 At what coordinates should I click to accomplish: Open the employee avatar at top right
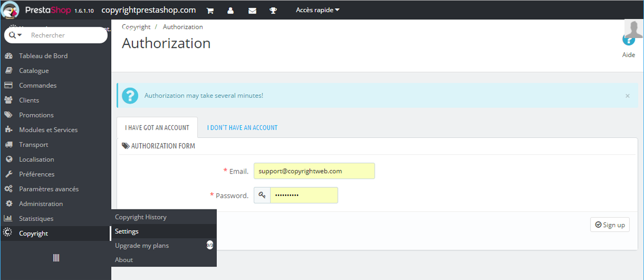633,28
